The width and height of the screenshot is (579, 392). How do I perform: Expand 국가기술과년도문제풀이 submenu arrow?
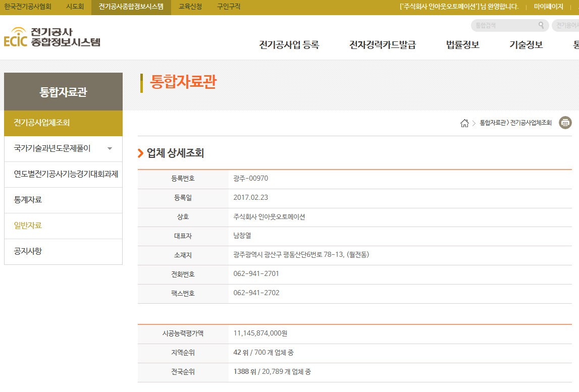click(x=110, y=148)
